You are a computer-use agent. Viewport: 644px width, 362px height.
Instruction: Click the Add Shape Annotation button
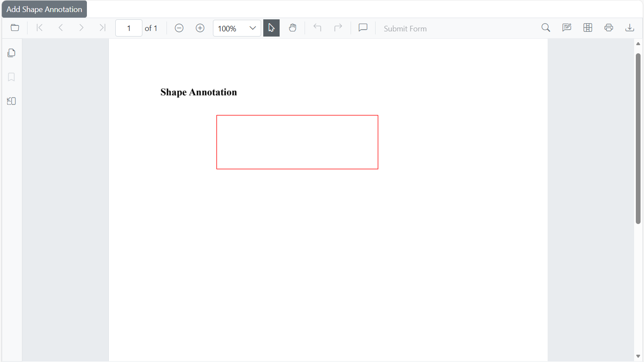[44, 9]
